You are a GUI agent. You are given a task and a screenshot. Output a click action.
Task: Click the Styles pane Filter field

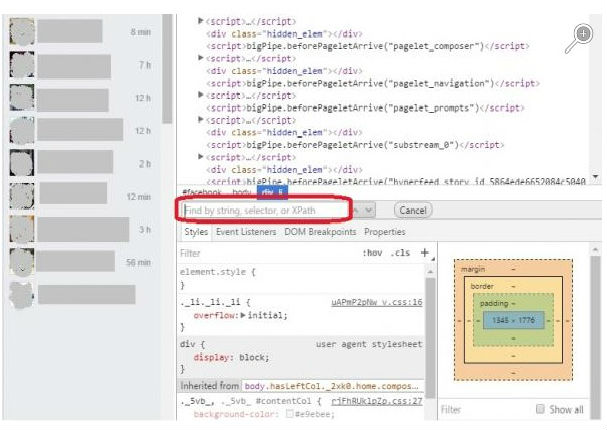click(x=269, y=253)
